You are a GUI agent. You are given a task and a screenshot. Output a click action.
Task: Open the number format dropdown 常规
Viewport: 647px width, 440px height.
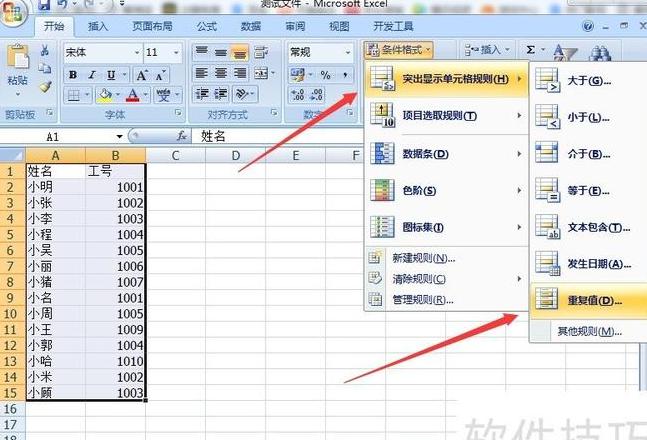[x=321, y=52]
